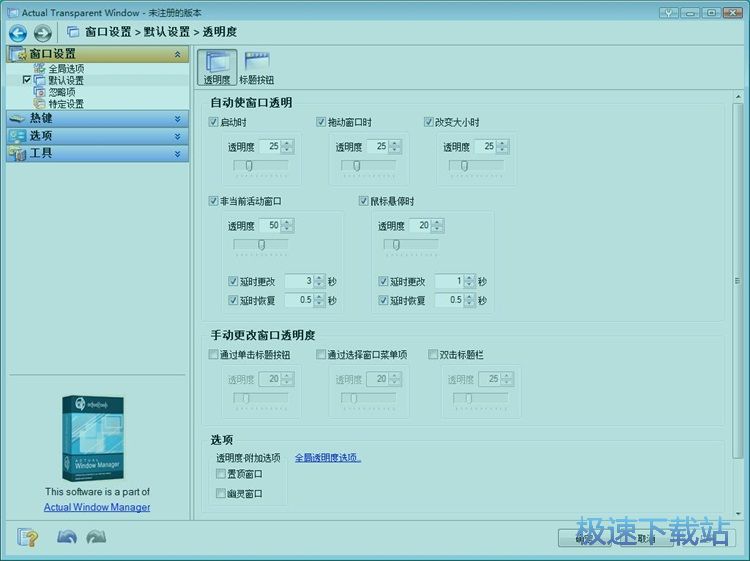Click the 忽略项 tree icon
The width and height of the screenshot is (750, 561).
click(39, 92)
